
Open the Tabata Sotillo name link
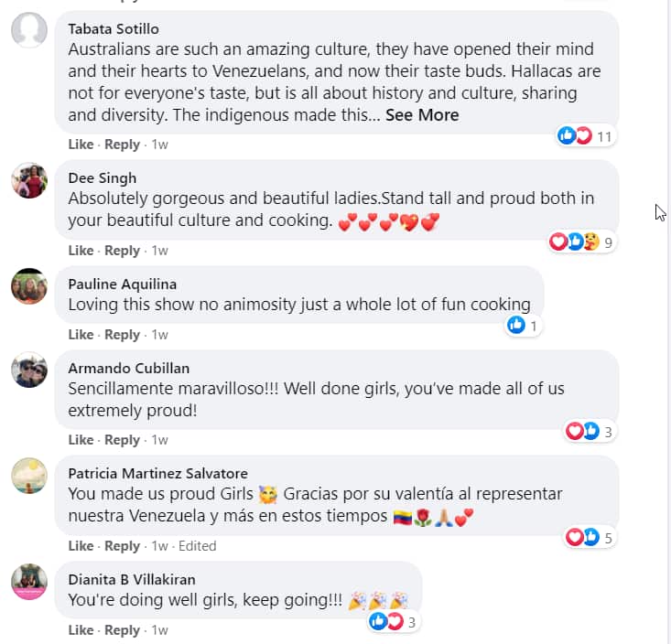113,27
